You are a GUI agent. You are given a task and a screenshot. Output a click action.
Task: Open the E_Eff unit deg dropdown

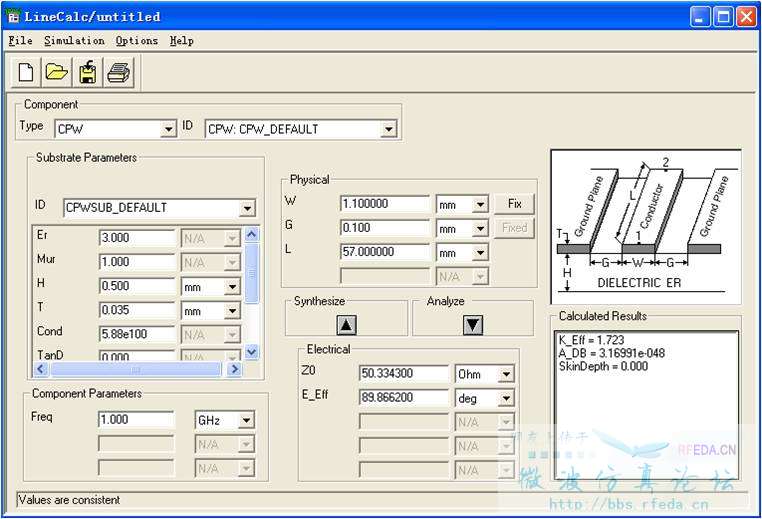pyautogui.click(x=506, y=398)
